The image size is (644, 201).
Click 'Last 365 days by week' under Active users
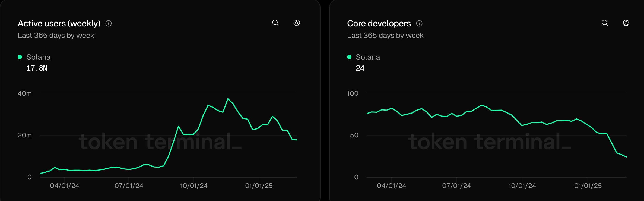point(56,36)
